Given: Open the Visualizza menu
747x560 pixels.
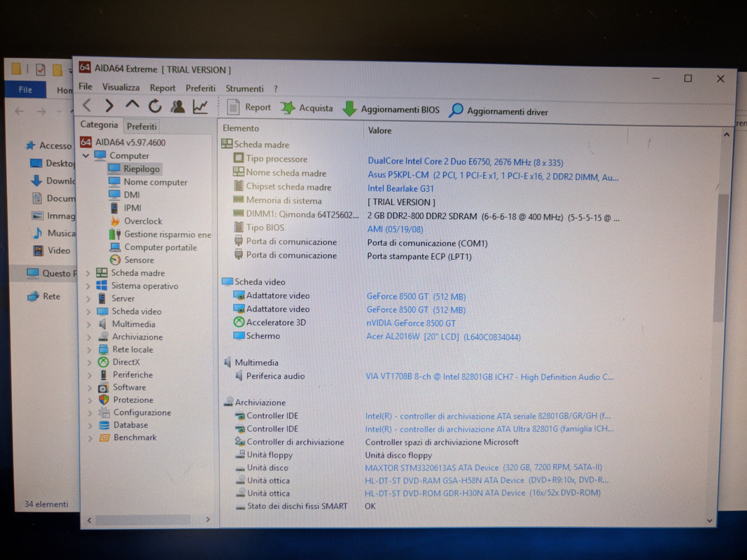Looking at the screenshot, I should click(x=120, y=87).
